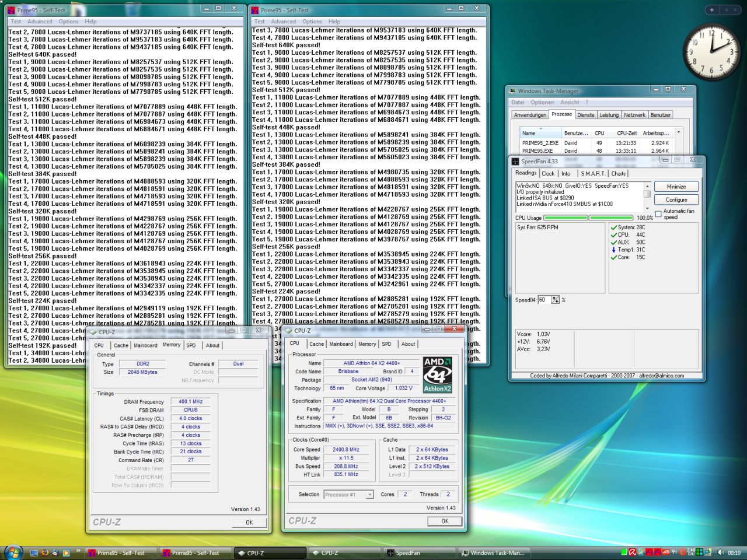Click OK in the Memory CPU-Z window

point(249,522)
